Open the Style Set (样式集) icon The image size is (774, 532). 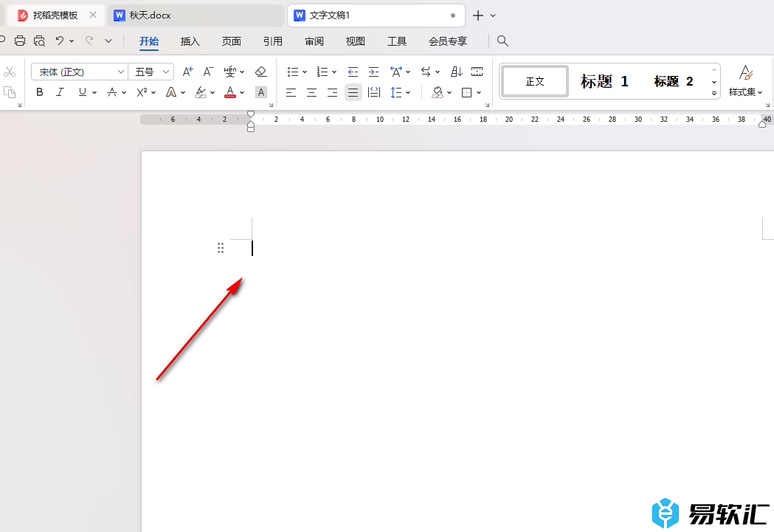coord(745,81)
